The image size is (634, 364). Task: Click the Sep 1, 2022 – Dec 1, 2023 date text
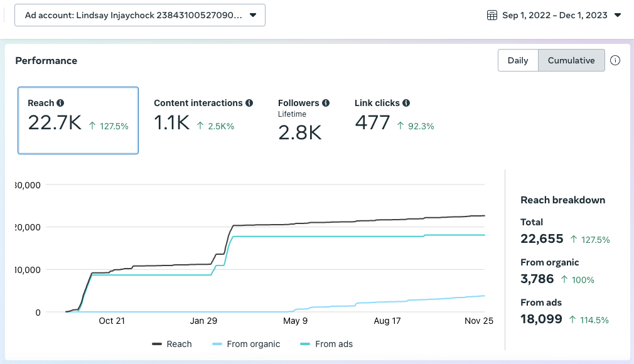555,15
